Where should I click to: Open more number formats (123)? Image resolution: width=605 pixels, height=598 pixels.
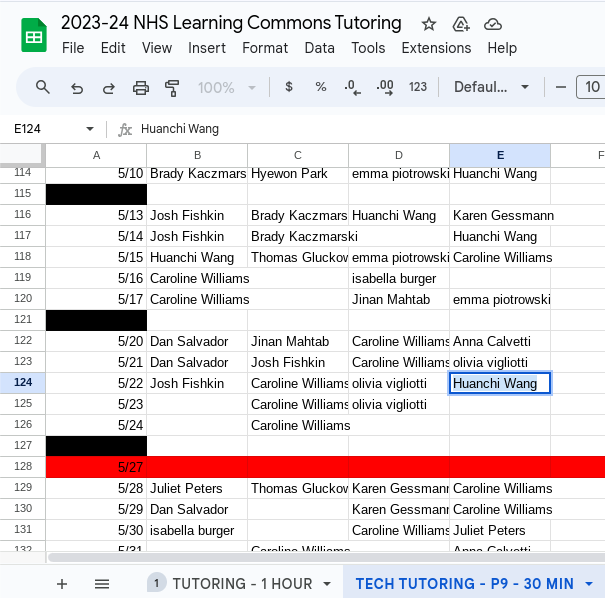point(417,87)
